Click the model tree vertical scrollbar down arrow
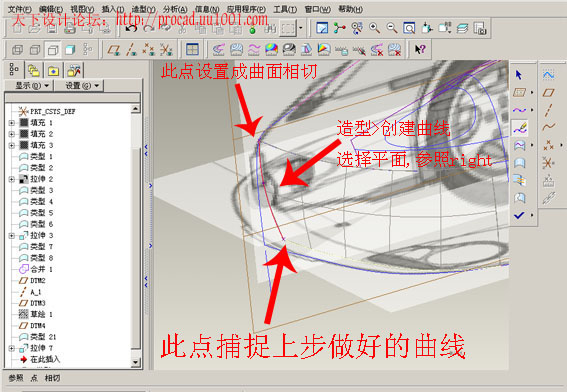Image resolution: width=567 pixels, height=392 pixels. click(x=136, y=362)
